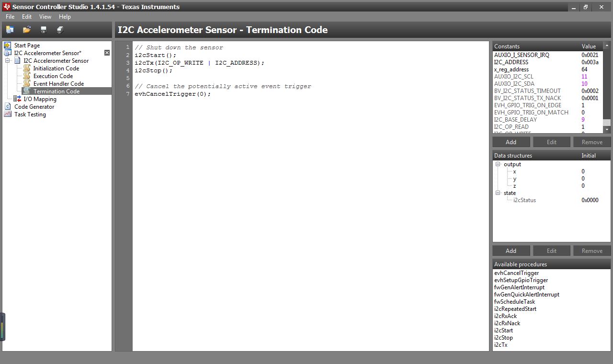
Task: Collapse the I2C Accelerometer Sensor task node
Action: click(x=8, y=61)
